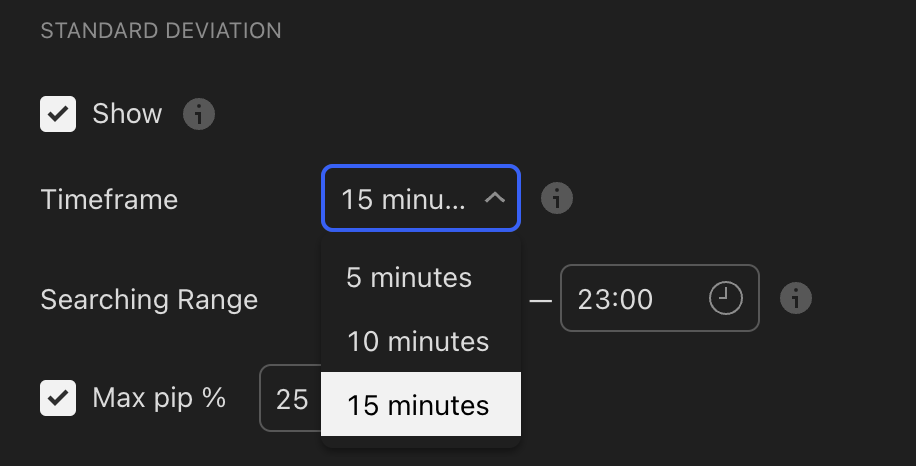Click the hours part of 23:00
The width and height of the screenshot is (916, 466).
591,300
